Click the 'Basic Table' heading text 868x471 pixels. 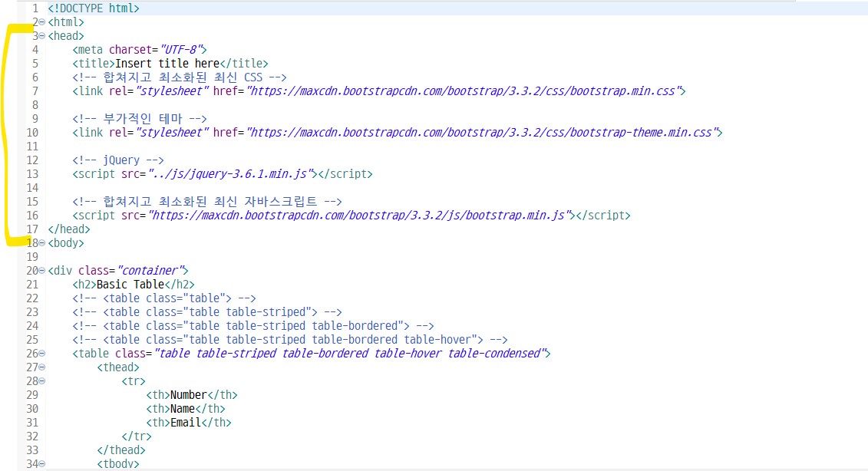130,285
